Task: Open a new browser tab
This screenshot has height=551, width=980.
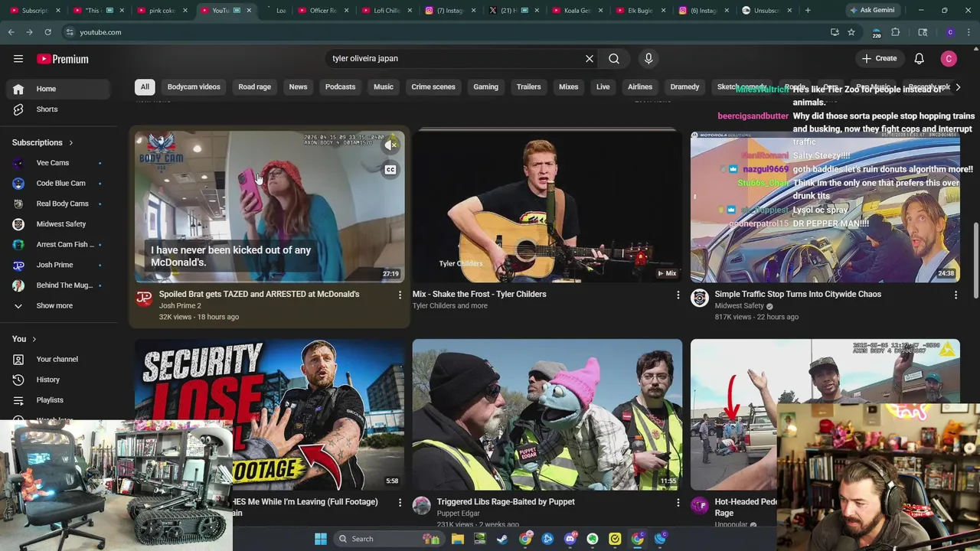Action: pos(808,10)
